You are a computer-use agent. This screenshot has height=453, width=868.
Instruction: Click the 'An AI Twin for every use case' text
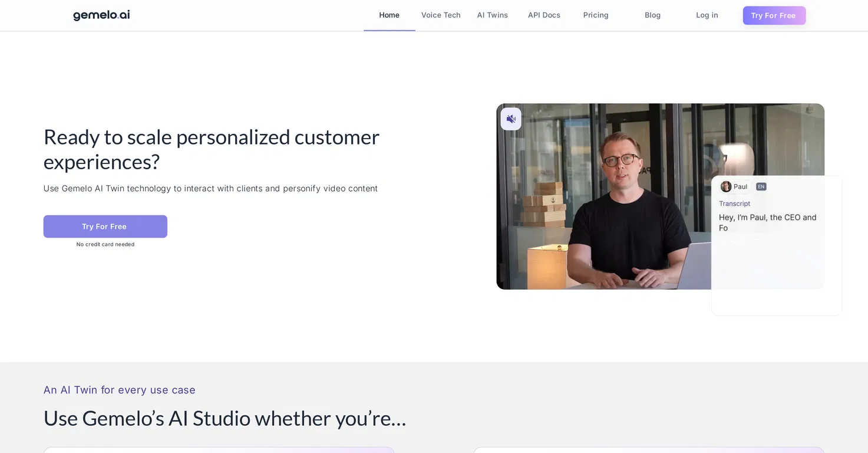[x=119, y=390]
